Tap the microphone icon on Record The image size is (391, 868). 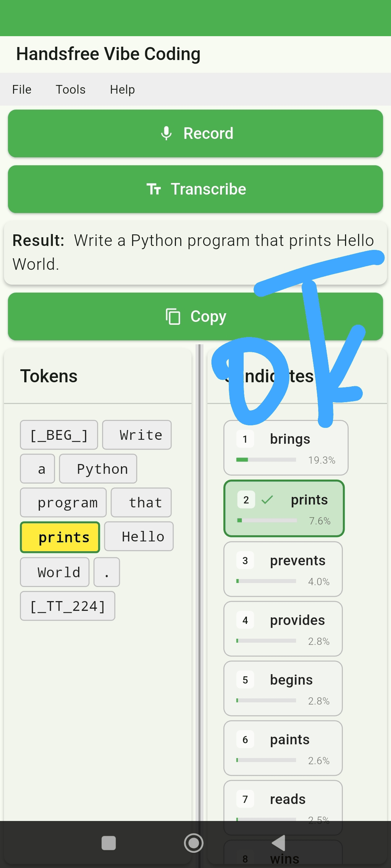tap(166, 133)
